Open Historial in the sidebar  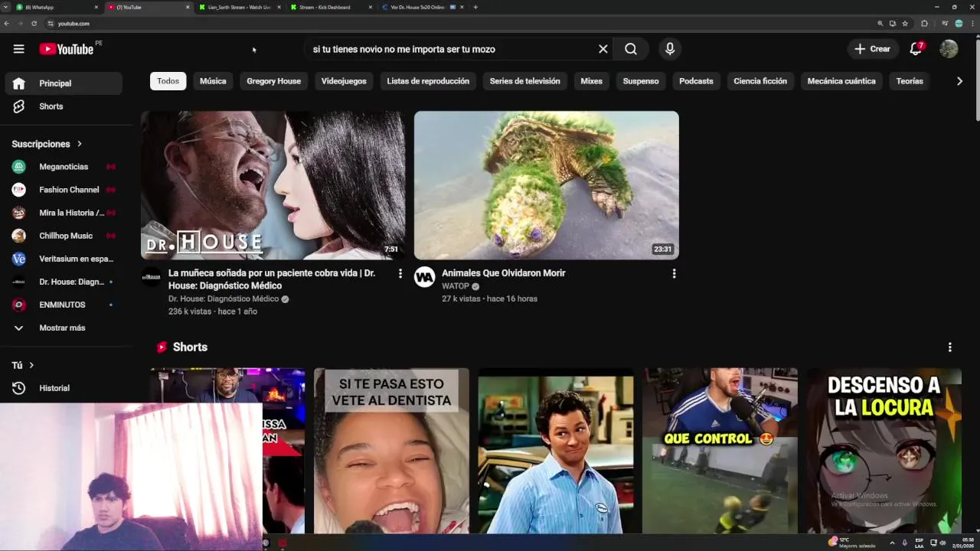64,388
